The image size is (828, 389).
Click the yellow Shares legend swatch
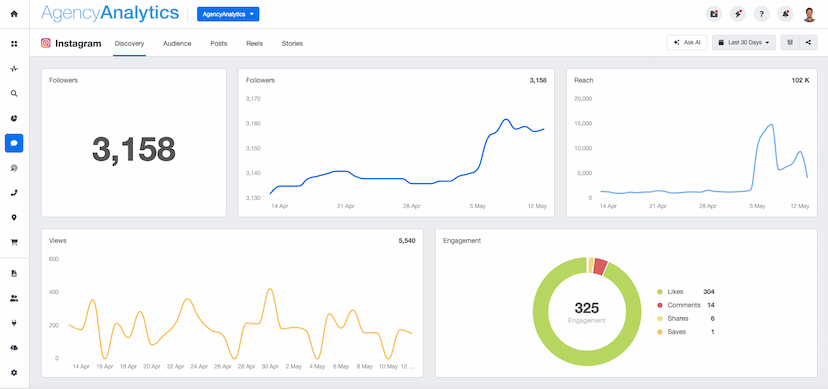click(660, 319)
